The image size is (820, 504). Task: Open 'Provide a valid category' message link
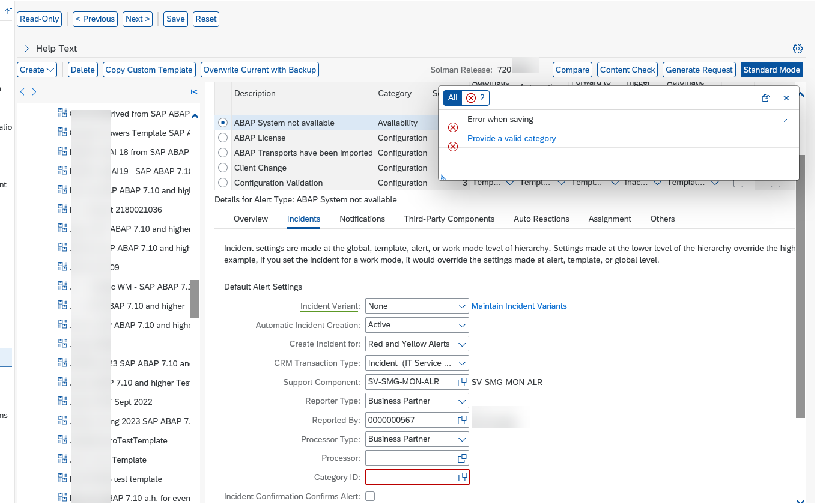[512, 138]
